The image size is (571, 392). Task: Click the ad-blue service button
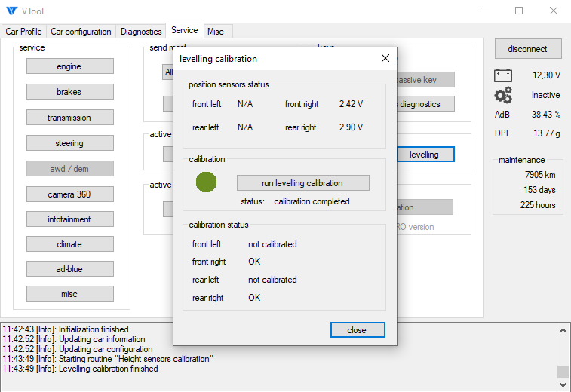(69, 268)
